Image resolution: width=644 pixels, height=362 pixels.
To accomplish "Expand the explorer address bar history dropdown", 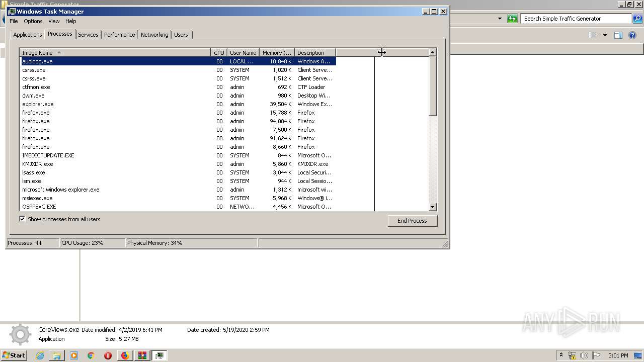I will [500, 19].
